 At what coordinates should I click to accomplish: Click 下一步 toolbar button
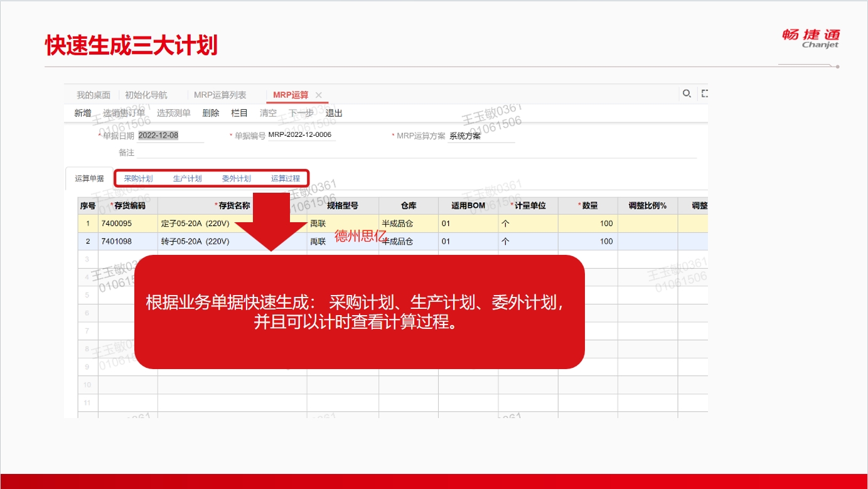(x=301, y=113)
